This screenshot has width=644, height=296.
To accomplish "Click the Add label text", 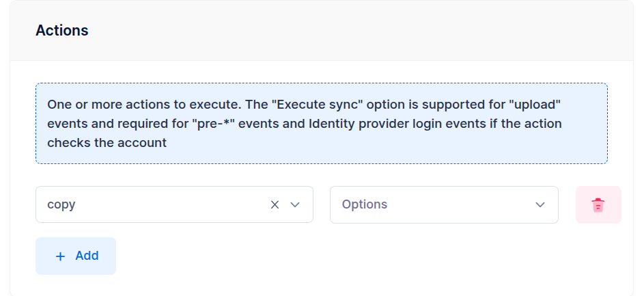I will click(x=87, y=256).
